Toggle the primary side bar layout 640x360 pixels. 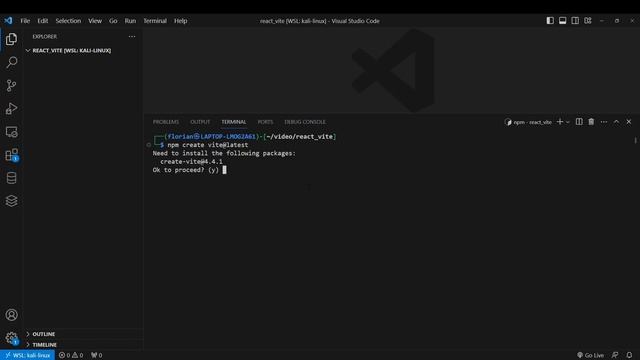pyautogui.click(x=550, y=20)
